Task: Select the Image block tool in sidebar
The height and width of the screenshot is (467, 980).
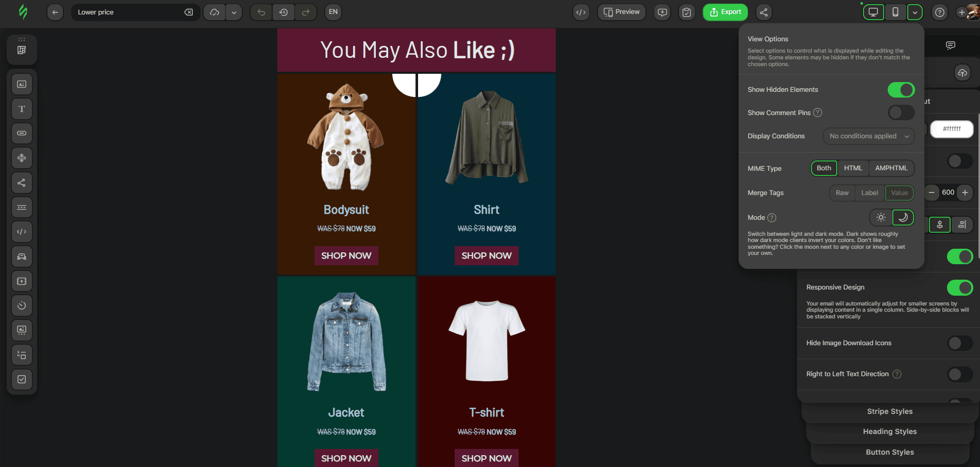Action: tap(22, 84)
